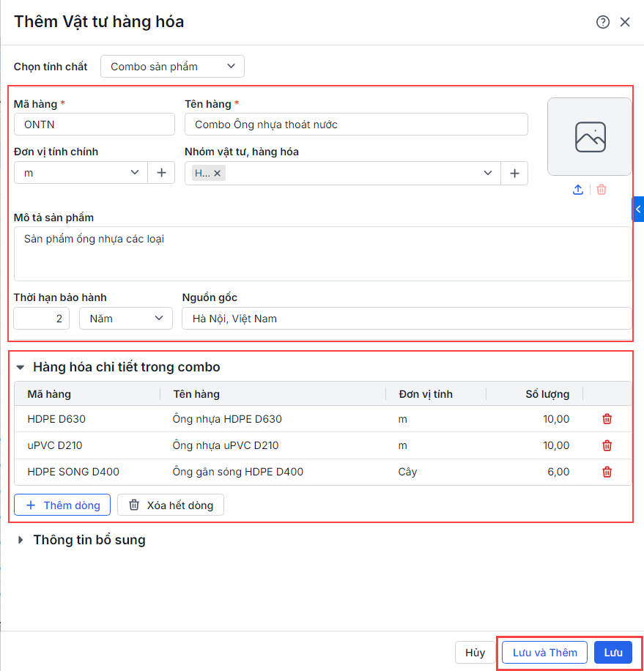
Task: Add a new goods group with plus
Action: click(514, 173)
